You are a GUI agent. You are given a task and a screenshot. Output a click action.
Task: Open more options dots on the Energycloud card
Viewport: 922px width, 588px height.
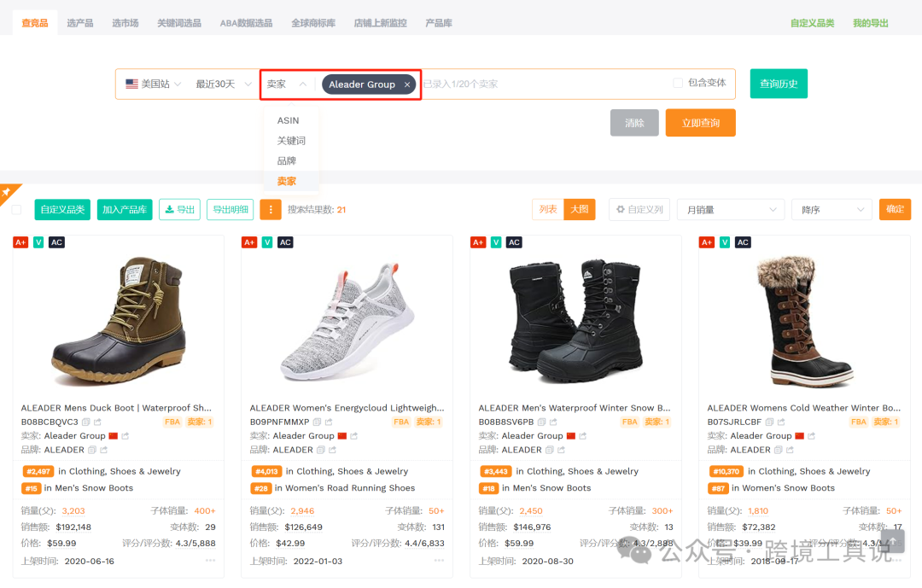[x=439, y=561]
